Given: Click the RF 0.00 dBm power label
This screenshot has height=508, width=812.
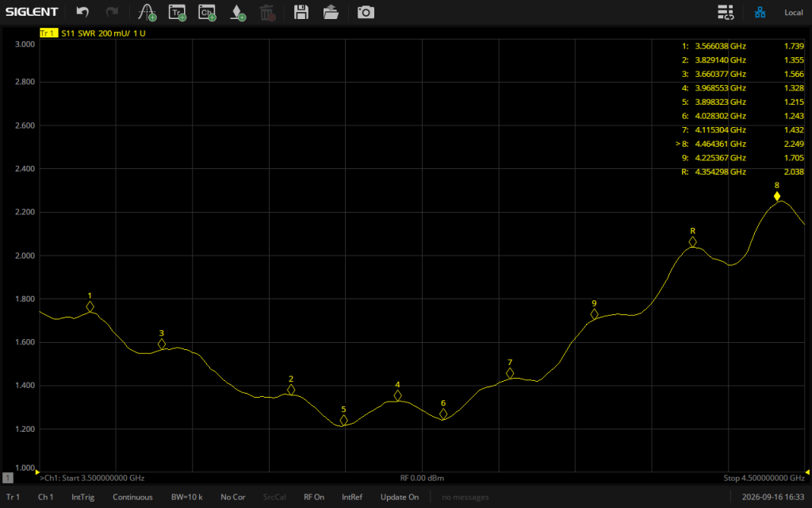Looking at the screenshot, I should pos(422,478).
